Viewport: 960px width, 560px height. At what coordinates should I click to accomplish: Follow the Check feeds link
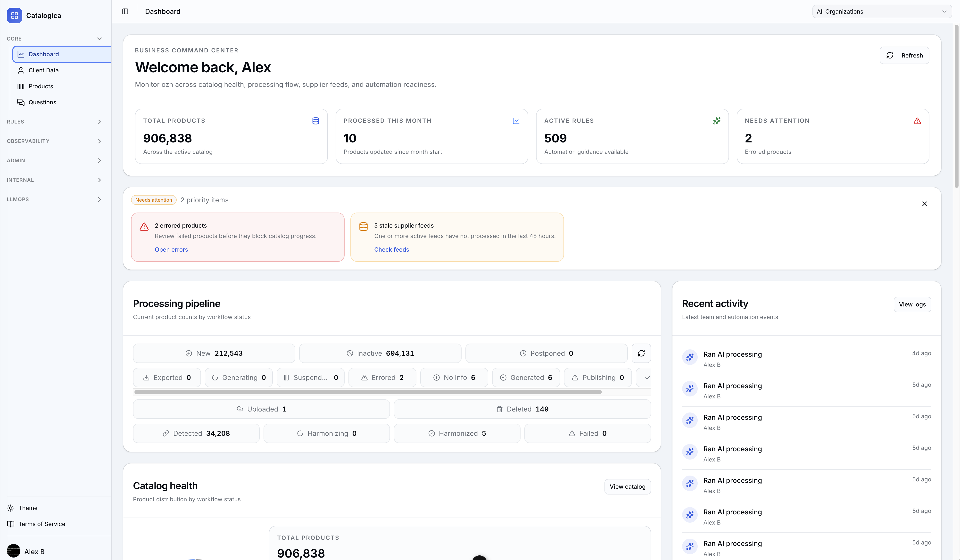[x=392, y=249]
